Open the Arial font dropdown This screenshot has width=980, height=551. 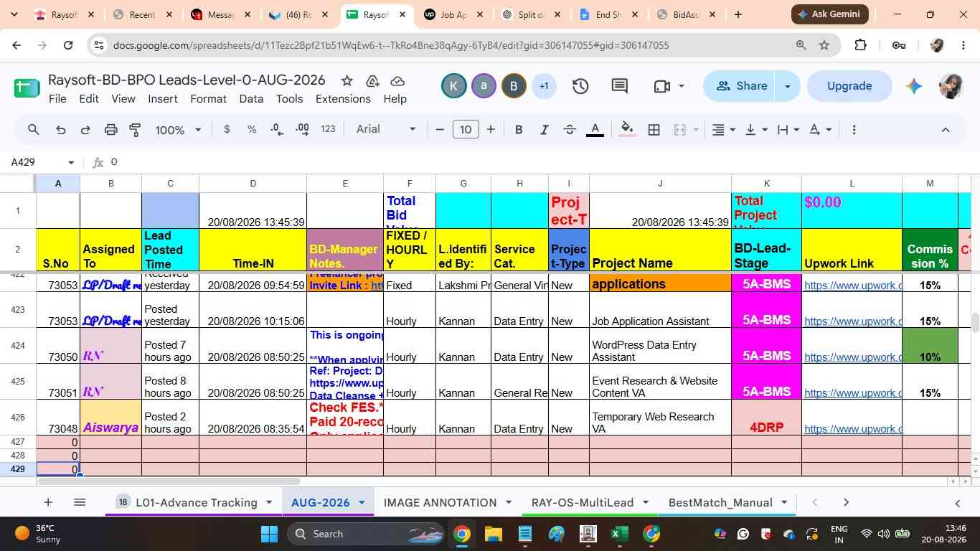(x=386, y=129)
